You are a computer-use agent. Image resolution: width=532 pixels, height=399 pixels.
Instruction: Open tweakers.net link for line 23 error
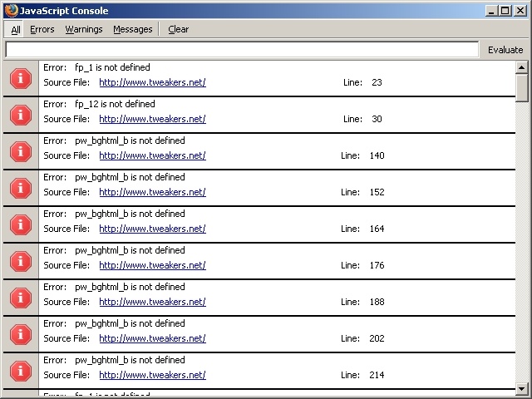(x=152, y=82)
